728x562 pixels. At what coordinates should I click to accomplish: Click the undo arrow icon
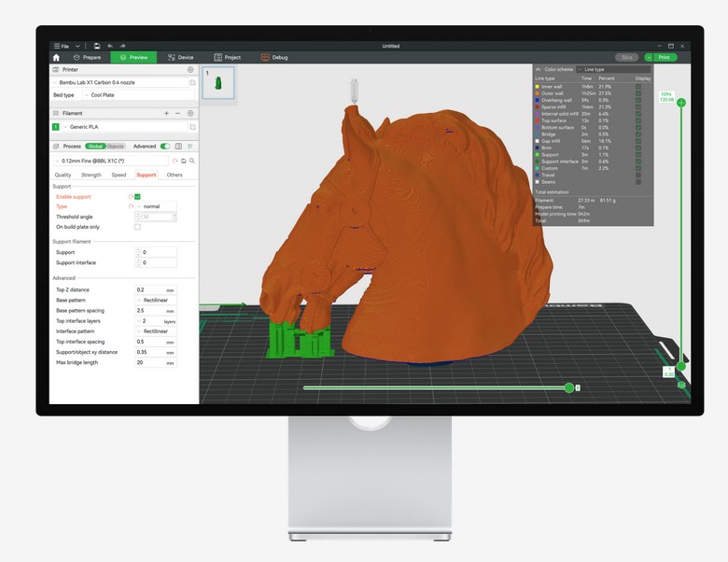(110, 46)
